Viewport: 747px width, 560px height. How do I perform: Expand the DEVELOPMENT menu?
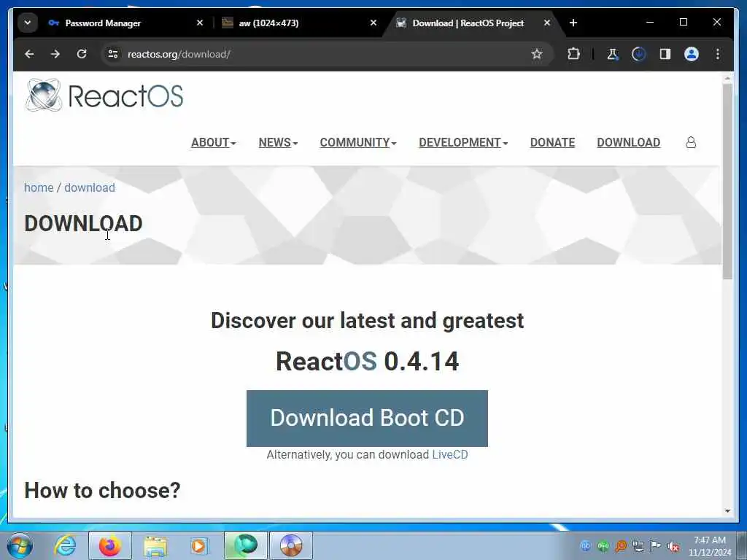tap(463, 142)
